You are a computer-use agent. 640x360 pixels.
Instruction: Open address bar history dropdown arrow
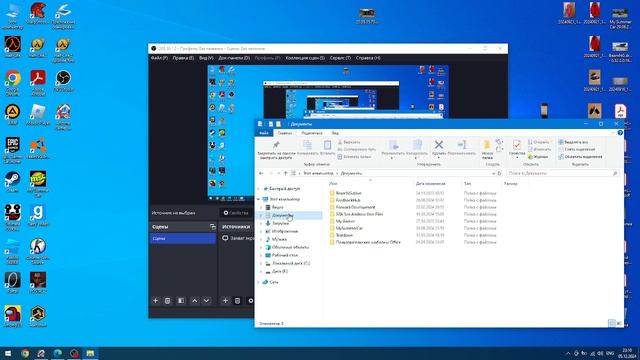click(x=493, y=173)
